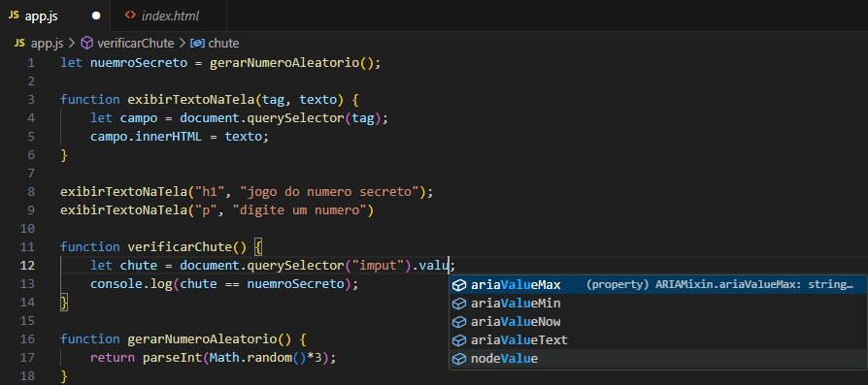
Task: Click the "imput" string on line 12
Action: point(379,266)
